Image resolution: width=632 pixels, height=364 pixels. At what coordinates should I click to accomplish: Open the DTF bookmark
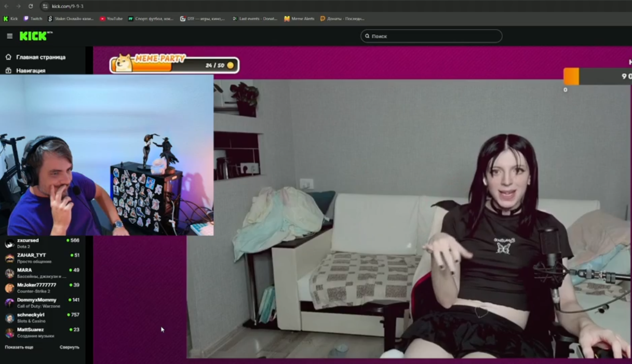[x=203, y=19]
